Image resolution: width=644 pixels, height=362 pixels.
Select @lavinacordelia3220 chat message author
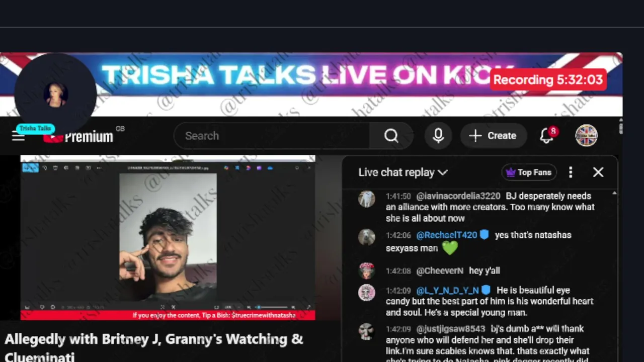(x=458, y=196)
